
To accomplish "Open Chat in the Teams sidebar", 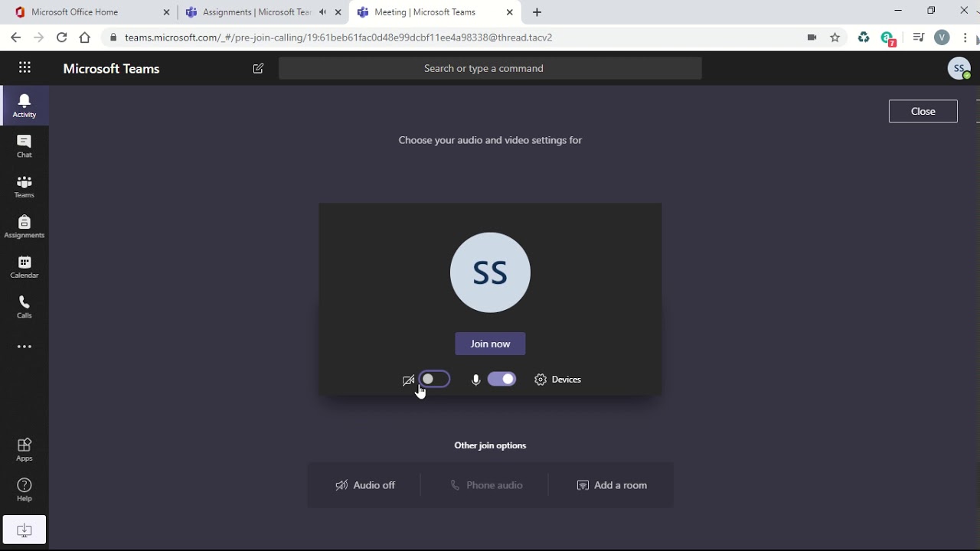I will pyautogui.click(x=24, y=145).
